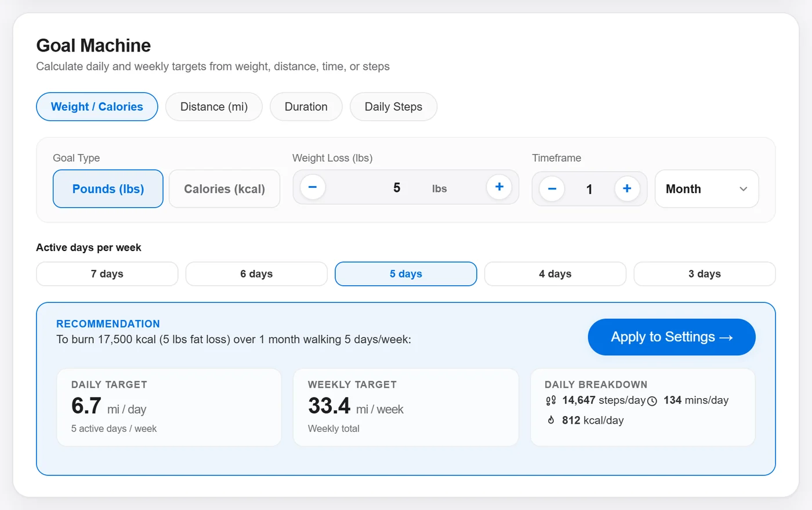The width and height of the screenshot is (812, 510).
Task: Click the 'Weight Loss (lbs)' label
Action: coord(332,158)
